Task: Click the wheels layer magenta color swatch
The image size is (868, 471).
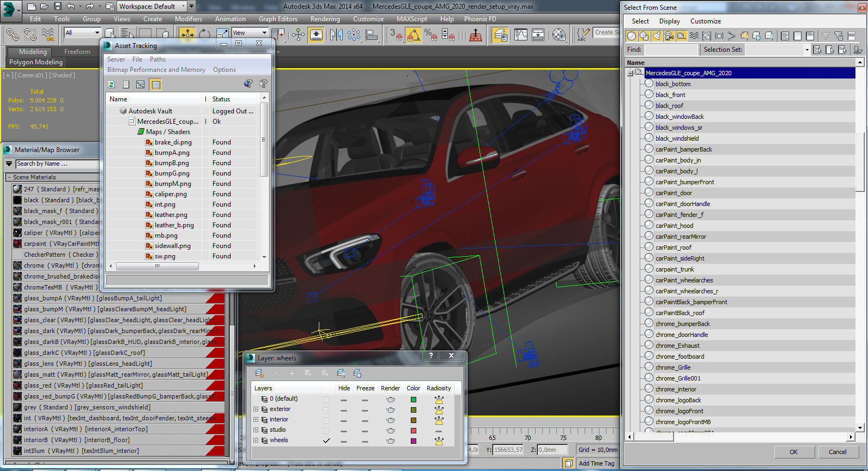Action: tap(414, 441)
